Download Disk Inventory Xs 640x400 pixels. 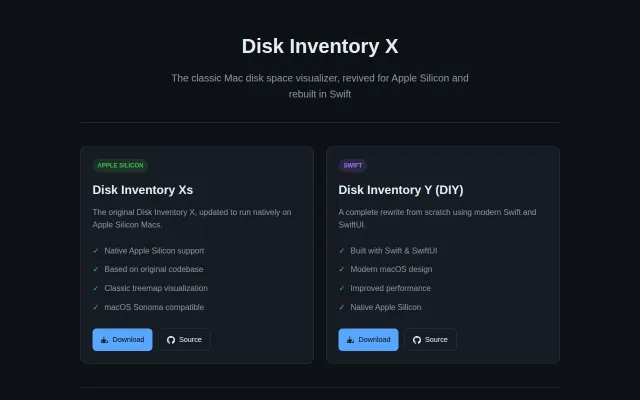click(x=122, y=340)
